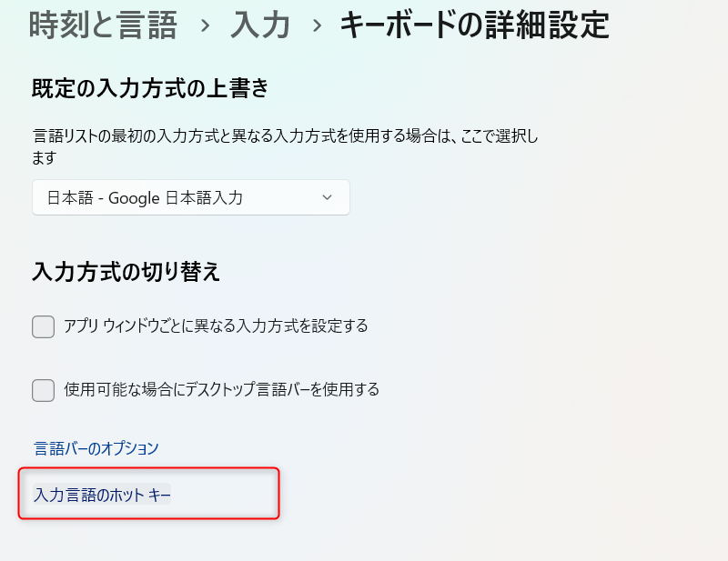Click the chevron before キーボードの詳細設定 title

point(317,26)
